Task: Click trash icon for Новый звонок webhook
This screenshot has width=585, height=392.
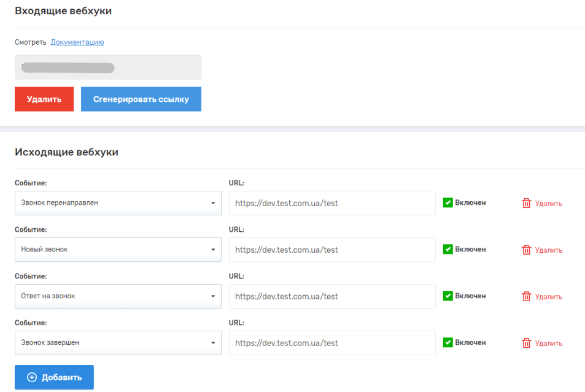Action: click(526, 250)
